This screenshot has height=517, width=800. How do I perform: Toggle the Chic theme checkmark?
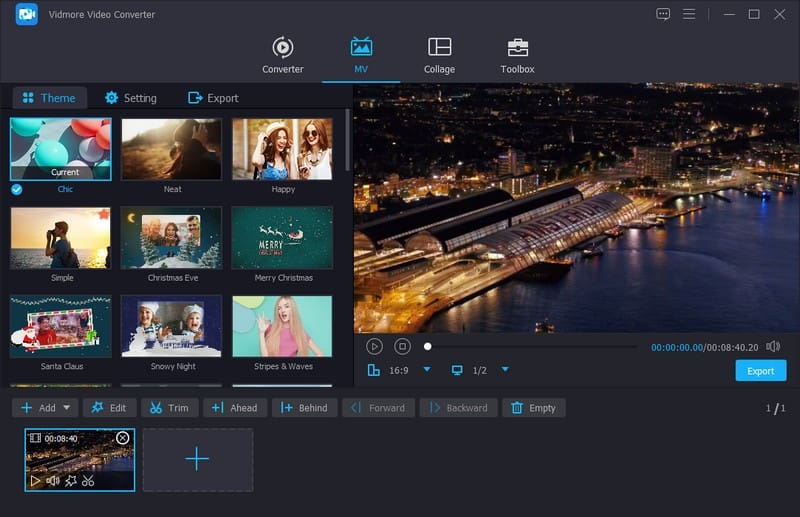point(17,189)
